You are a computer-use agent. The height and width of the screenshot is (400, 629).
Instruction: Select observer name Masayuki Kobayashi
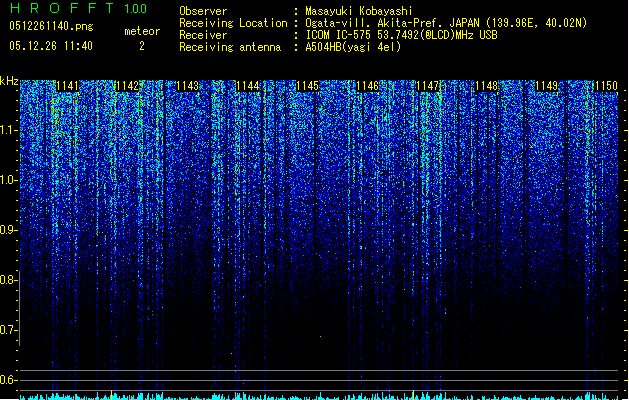[359, 11]
